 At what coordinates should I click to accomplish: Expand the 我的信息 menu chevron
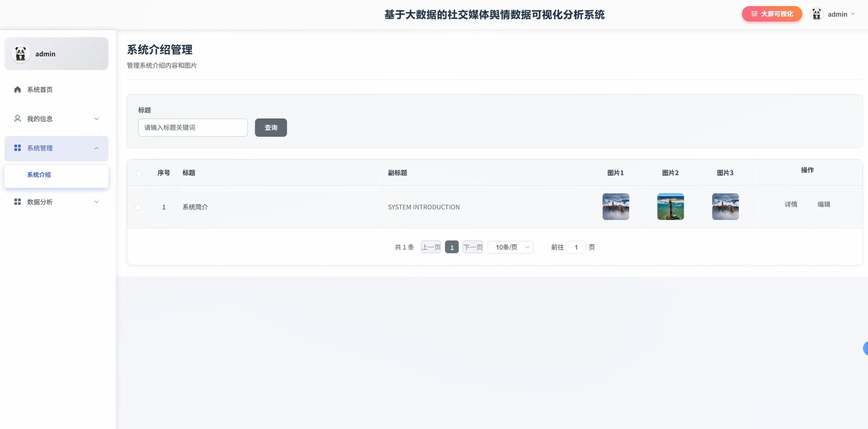coord(97,119)
